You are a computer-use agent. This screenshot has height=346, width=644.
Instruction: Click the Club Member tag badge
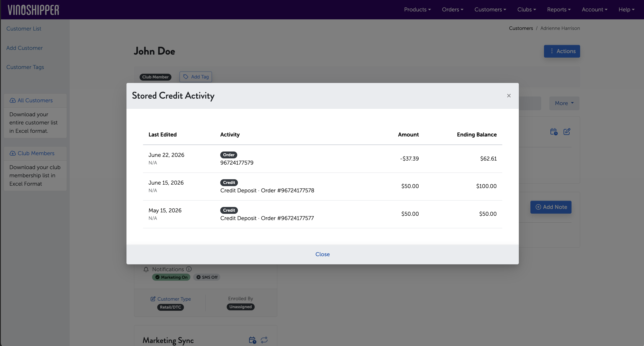coord(155,77)
